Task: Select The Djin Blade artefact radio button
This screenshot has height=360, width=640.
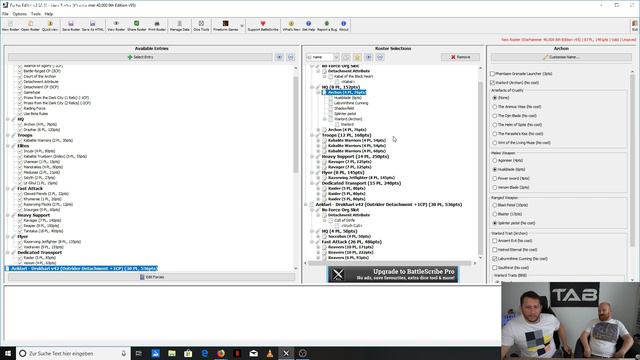Action: click(495, 116)
